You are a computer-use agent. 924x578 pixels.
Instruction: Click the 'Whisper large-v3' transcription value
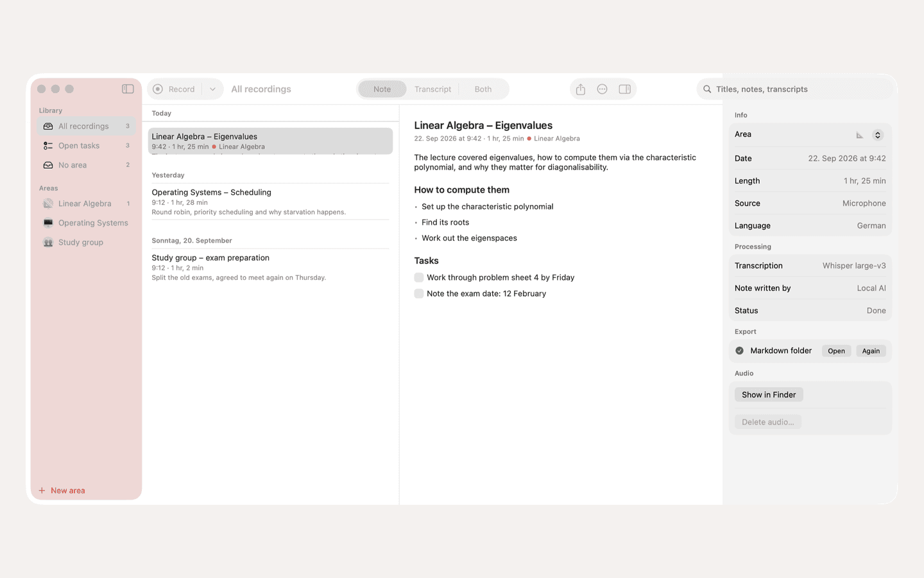854,266
